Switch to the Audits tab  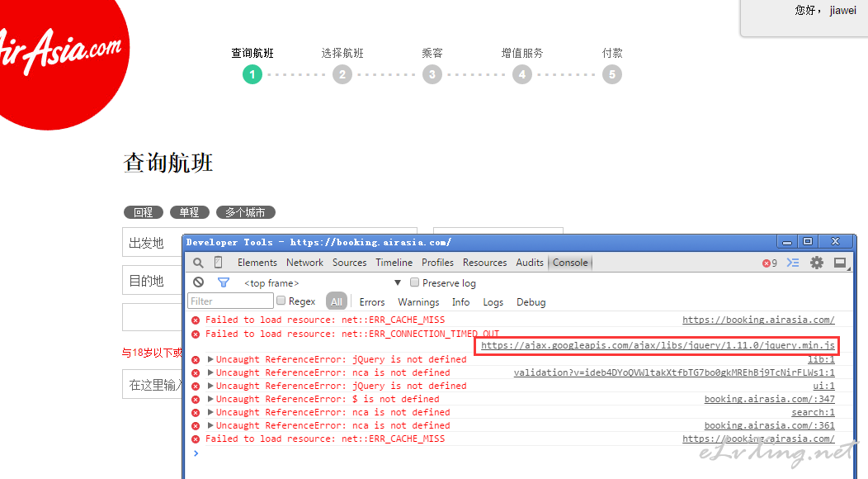point(530,263)
